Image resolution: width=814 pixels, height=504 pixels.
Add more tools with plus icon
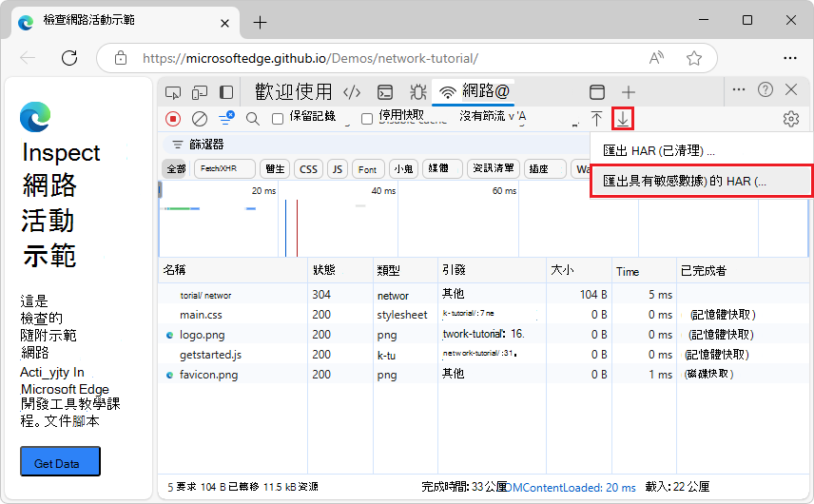click(629, 92)
